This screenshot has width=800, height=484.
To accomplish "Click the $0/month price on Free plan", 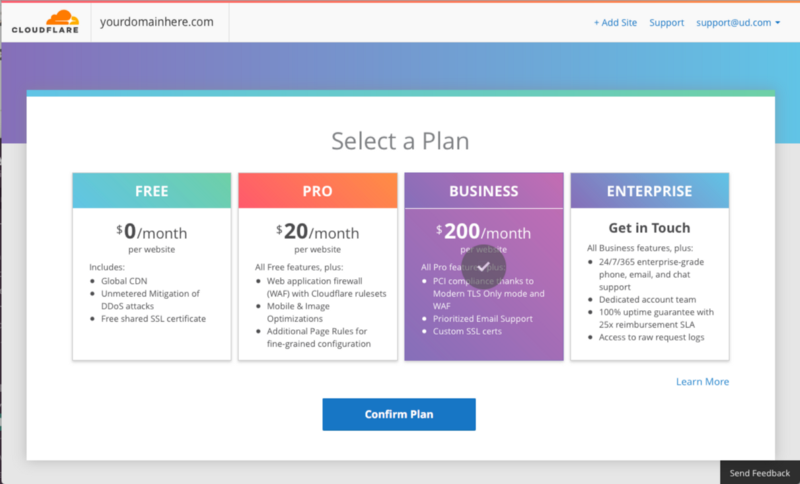I will tap(152, 232).
